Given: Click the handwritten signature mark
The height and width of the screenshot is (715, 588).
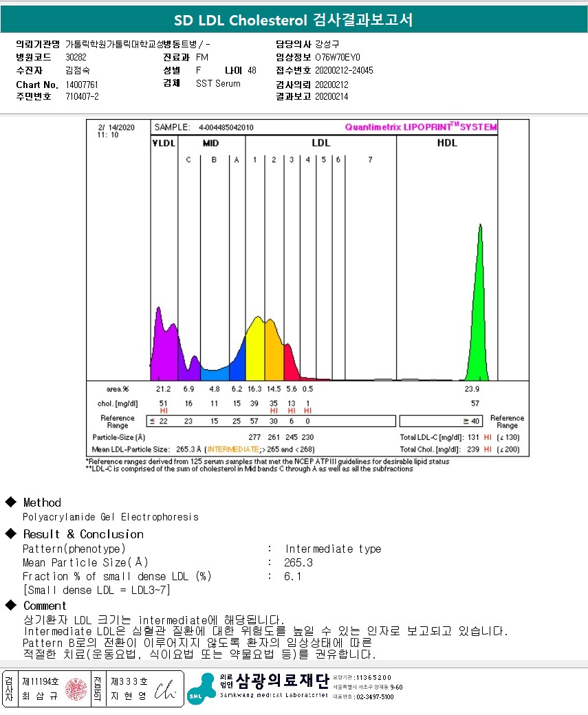Looking at the screenshot, I should coord(164,690).
